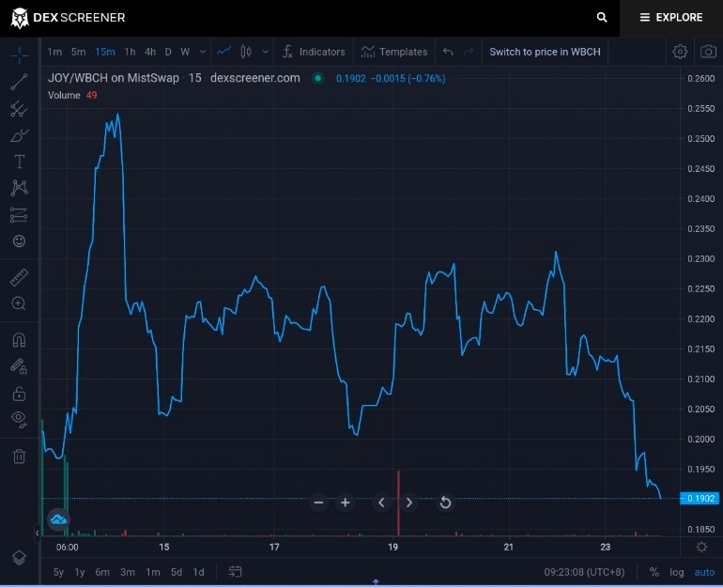This screenshot has width=723, height=588.
Task: Toggle magnet mode on
Action: (19, 340)
